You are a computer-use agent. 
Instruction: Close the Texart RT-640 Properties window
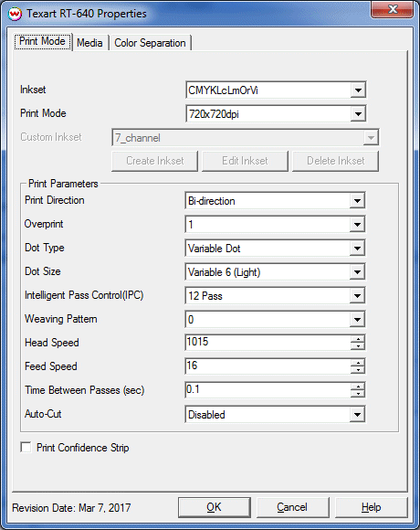pyautogui.click(x=392, y=9)
